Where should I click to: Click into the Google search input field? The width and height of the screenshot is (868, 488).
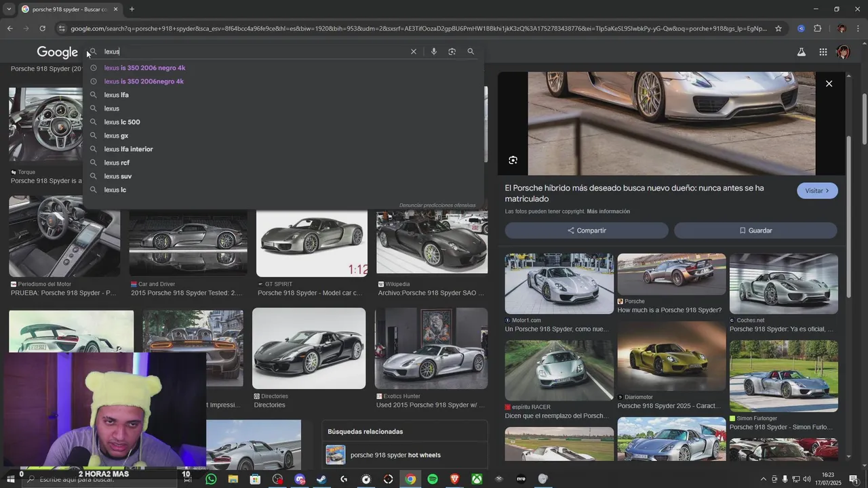[x=254, y=52]
